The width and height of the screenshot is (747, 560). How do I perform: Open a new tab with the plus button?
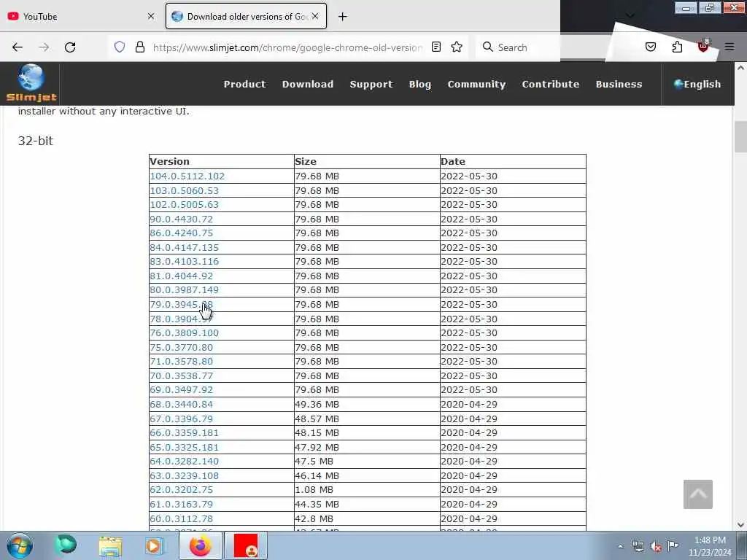point(343,17)
